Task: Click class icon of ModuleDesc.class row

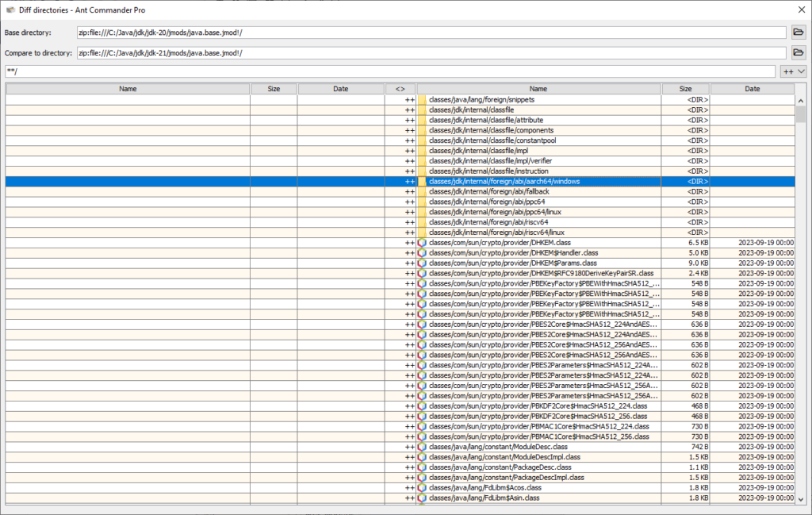Action: (x=422, y=447)
